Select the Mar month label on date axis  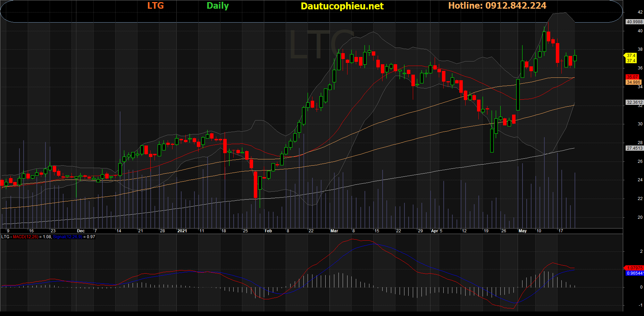point(334,231)
